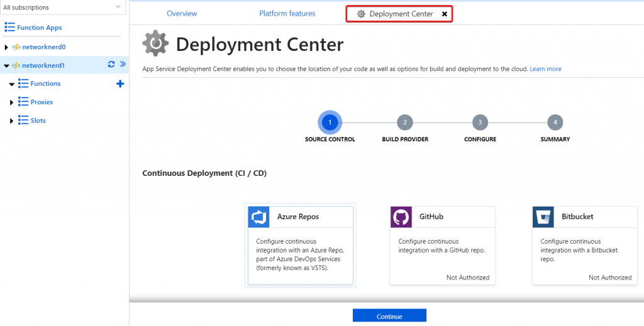Click the Proxies list icon

coord(23,102)
